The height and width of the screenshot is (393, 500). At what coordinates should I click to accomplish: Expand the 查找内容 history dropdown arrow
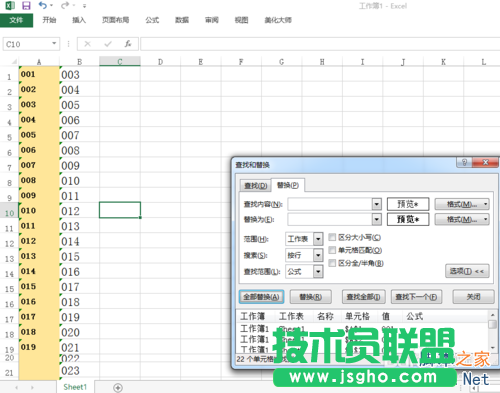point(377,204)
